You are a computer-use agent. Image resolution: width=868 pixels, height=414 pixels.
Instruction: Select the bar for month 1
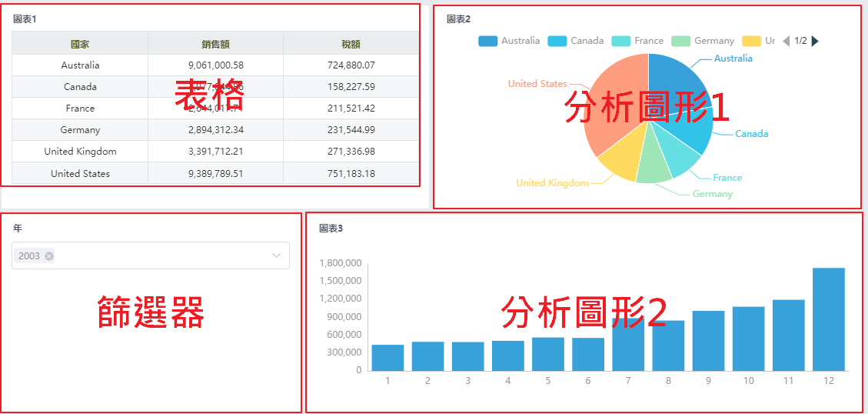coord(387,357)
